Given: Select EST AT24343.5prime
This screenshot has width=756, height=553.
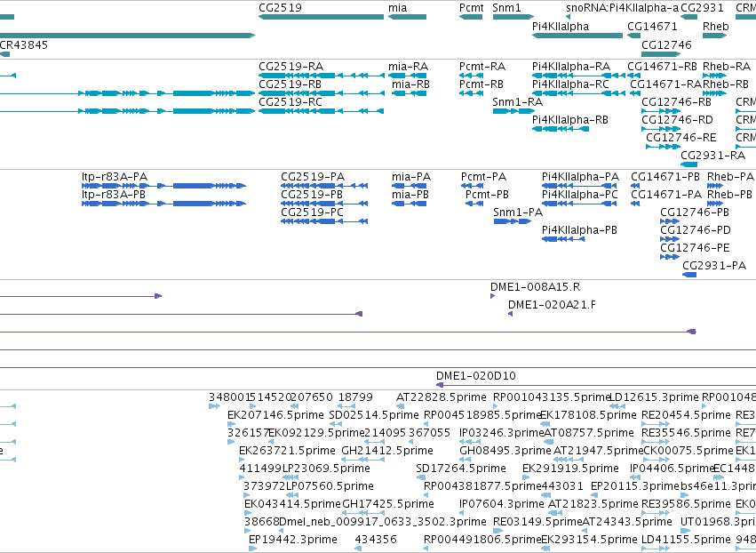Looking at the screenshot, I should click(x=627, y=522).
